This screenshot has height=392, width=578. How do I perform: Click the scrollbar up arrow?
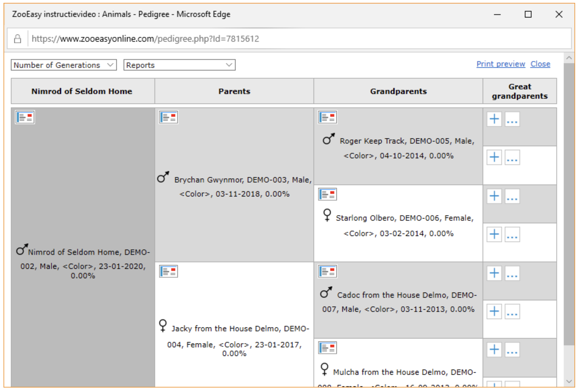569,58
